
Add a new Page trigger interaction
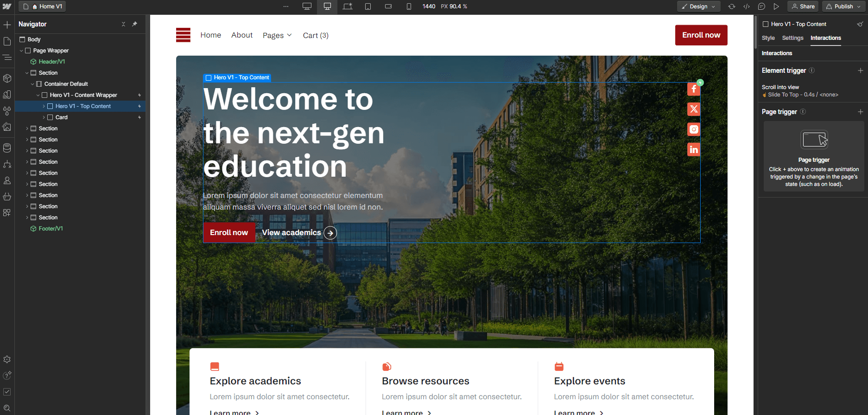860,112
